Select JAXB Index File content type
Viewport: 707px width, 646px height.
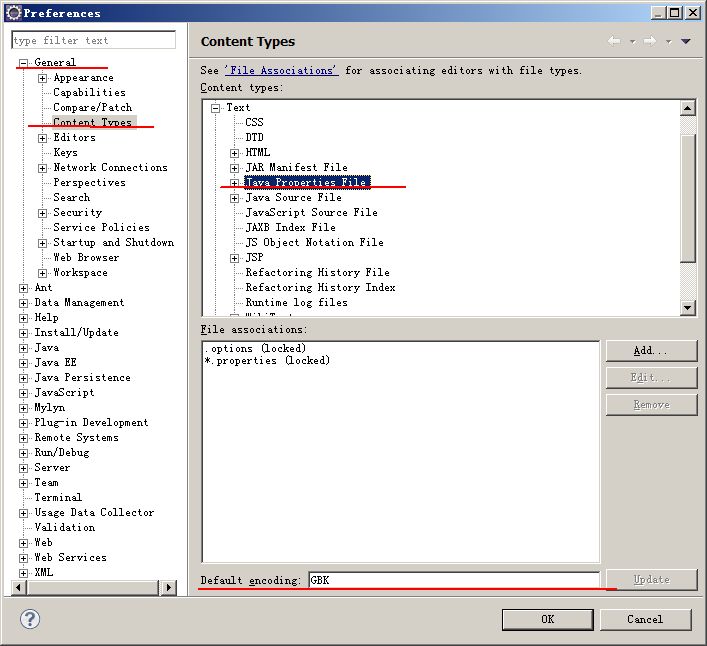(x=290, y=227)
